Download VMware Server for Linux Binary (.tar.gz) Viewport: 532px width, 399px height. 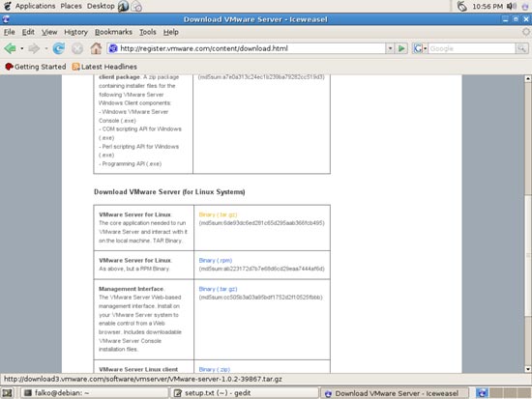pos(218,214)
